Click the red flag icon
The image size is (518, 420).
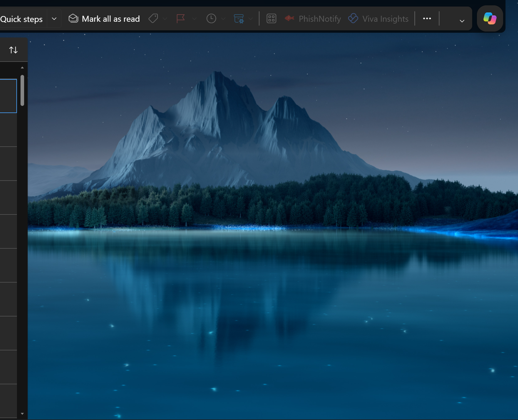(x=181, y=18)
